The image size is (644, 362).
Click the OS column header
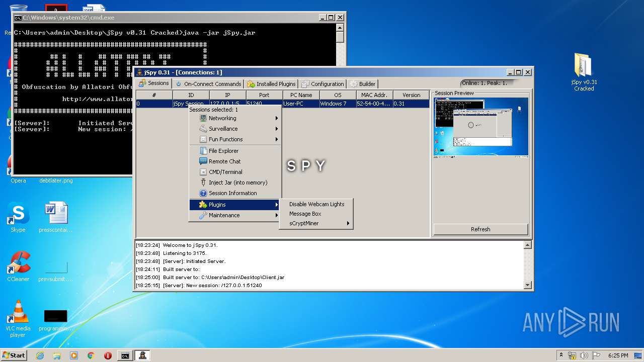tap(338, 95)
